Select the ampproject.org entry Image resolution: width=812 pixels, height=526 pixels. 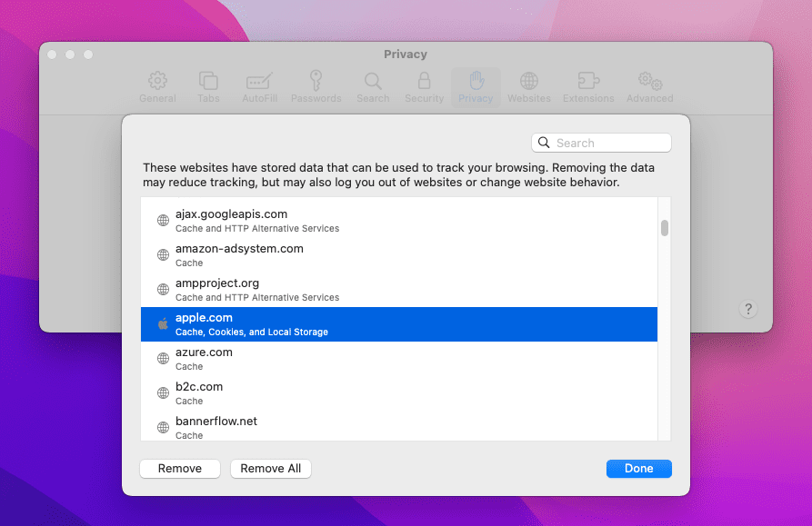point(399,290)
